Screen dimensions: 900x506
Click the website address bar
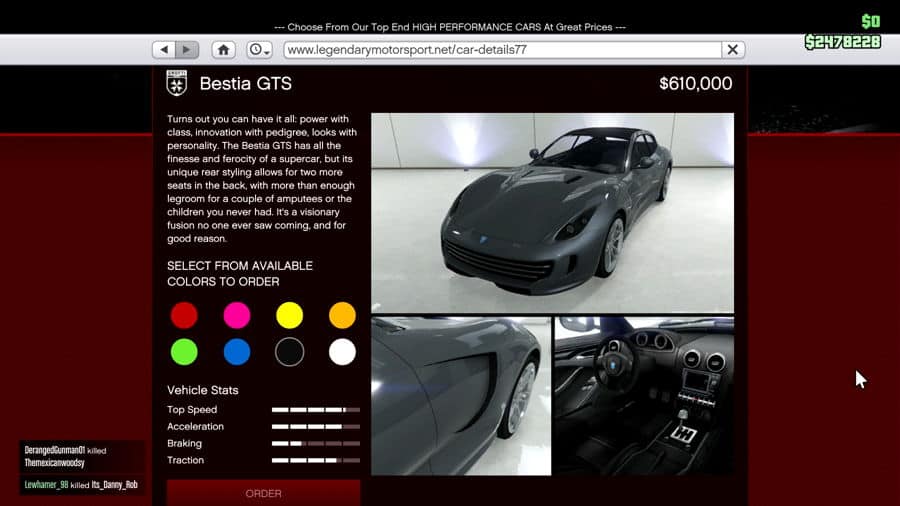[503, 50]
